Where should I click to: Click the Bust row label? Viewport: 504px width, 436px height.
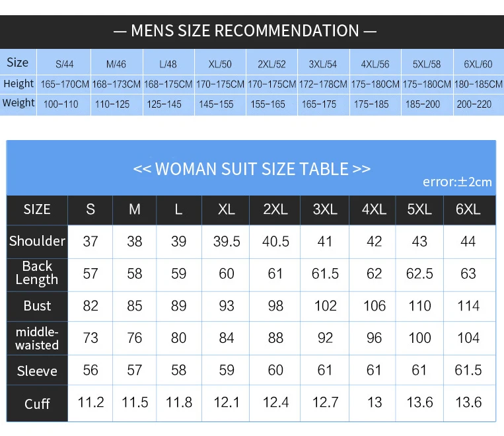37,306
